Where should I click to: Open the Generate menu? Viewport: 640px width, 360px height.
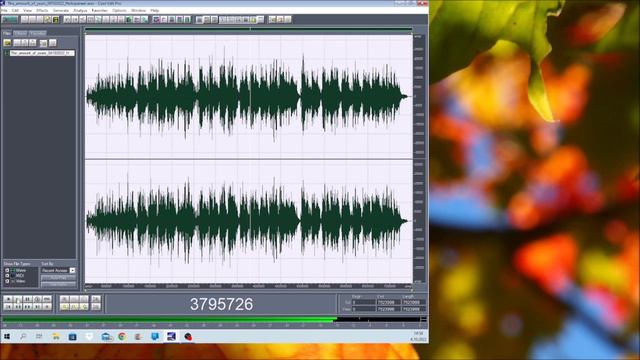61,10
